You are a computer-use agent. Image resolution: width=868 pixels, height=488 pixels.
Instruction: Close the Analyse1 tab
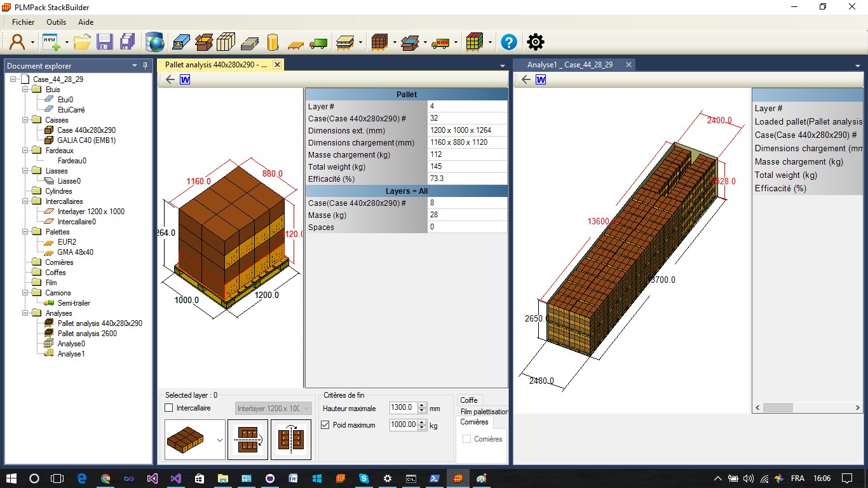pos(628,65)
